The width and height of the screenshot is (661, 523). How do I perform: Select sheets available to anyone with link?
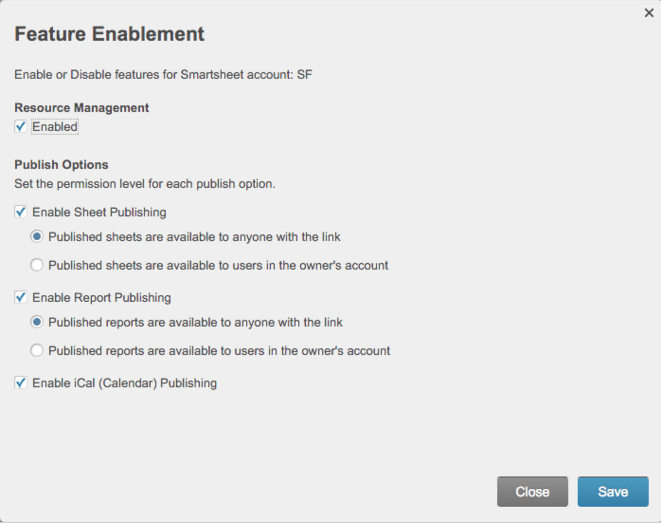click(x=37, y=237)
